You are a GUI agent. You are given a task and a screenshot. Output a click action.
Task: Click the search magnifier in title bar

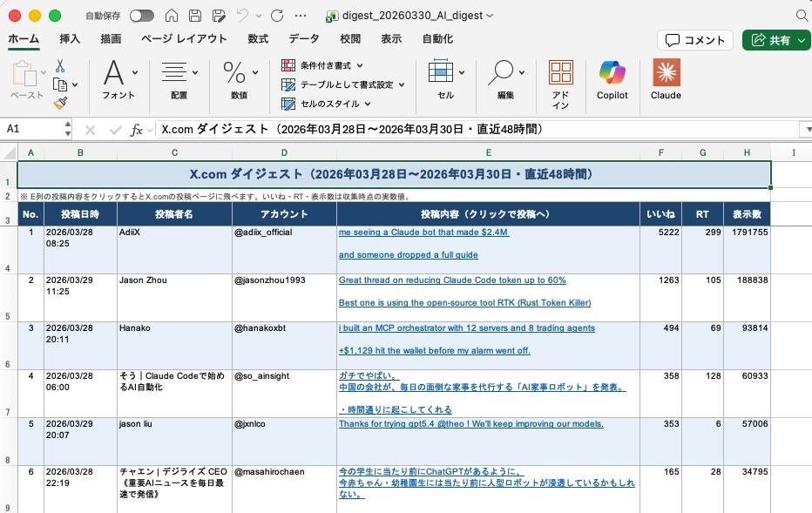(802, 16)
